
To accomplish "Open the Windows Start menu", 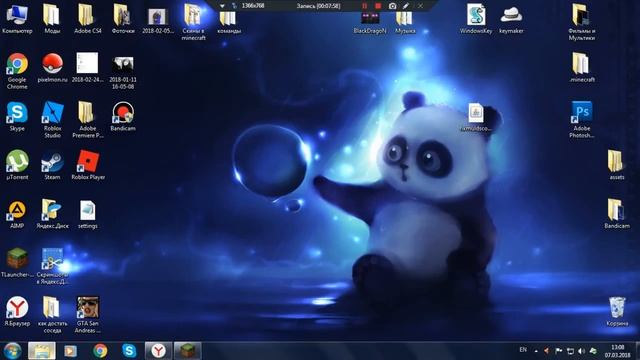I will (x=12, y=351).
